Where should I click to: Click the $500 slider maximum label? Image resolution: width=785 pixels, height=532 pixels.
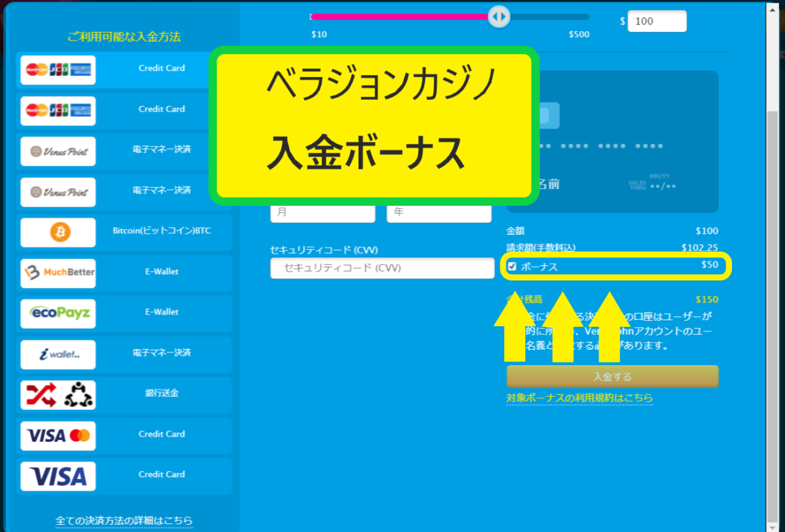579,35
